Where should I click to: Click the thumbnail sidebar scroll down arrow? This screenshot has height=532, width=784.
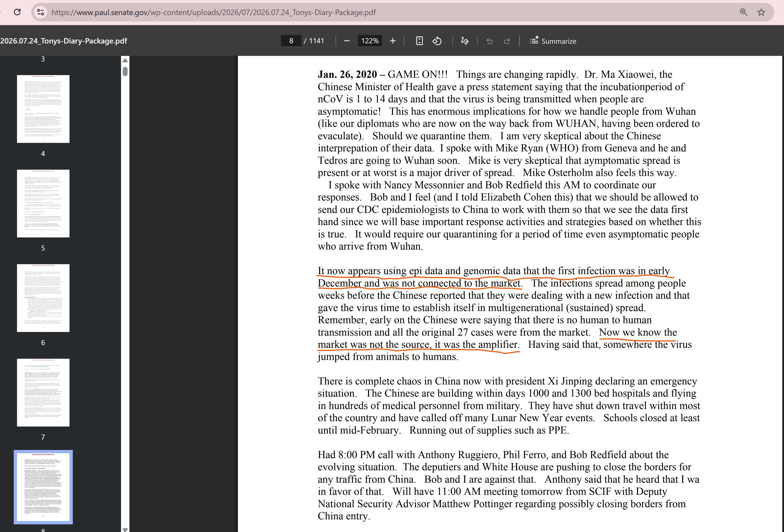pos(125,529)
